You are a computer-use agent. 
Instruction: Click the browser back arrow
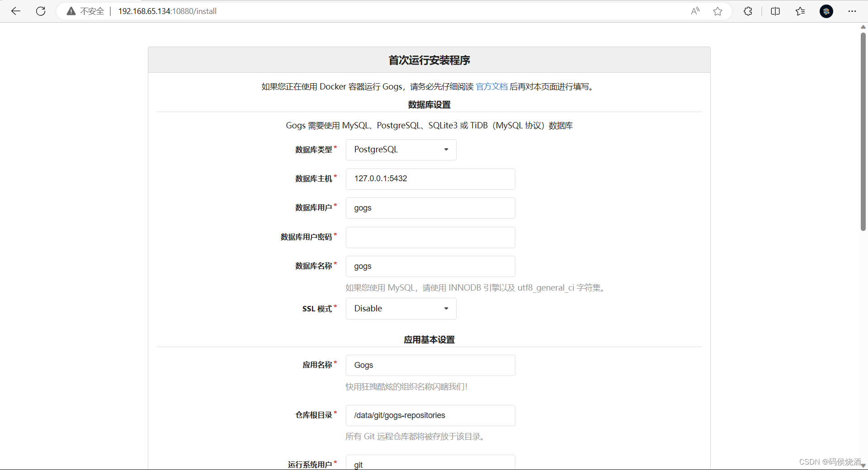tap(16, 11)
